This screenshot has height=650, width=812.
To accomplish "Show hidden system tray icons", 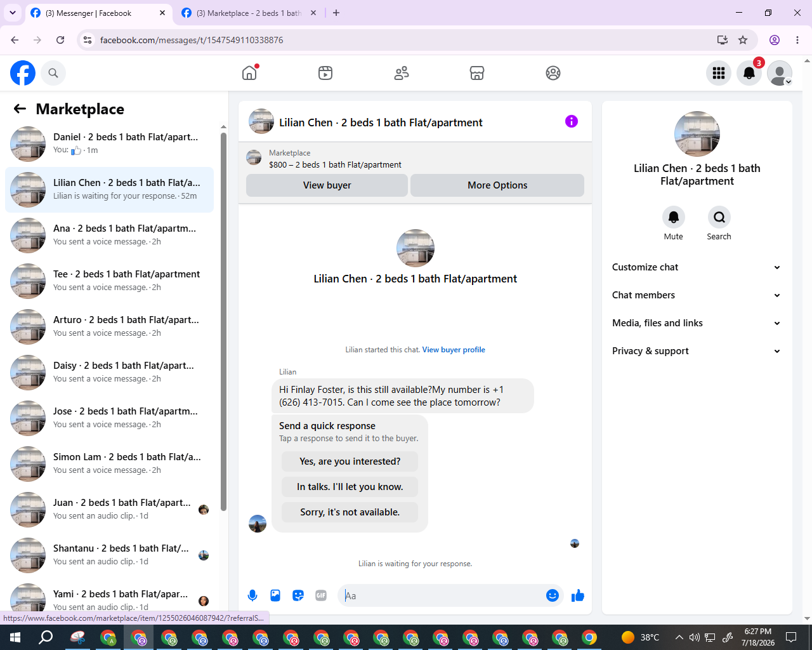I will [679, 637].
